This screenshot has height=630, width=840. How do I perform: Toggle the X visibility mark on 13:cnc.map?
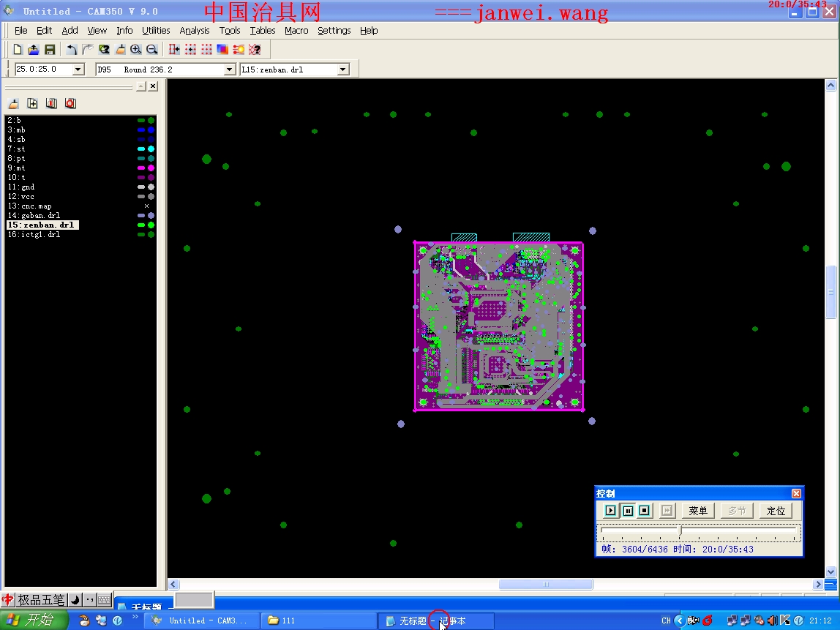pyautogui.click(x=146, y=206)
